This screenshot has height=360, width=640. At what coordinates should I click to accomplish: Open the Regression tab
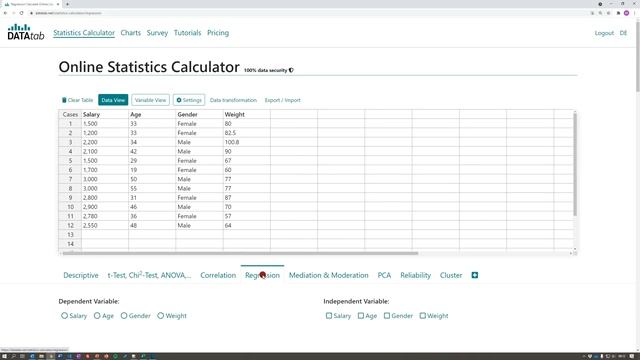(x=262, y=276)
